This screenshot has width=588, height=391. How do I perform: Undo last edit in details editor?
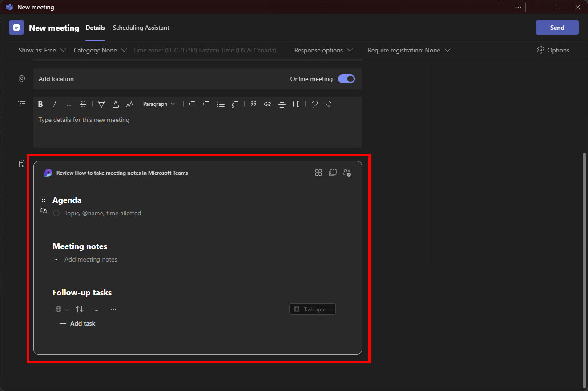click(x=314, y=104)
